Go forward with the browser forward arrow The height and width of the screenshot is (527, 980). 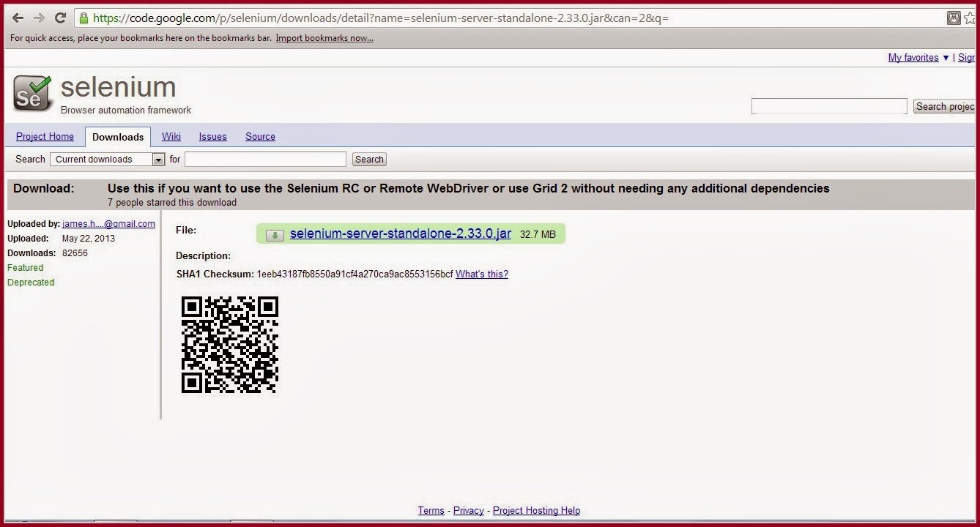pos(39,18)
